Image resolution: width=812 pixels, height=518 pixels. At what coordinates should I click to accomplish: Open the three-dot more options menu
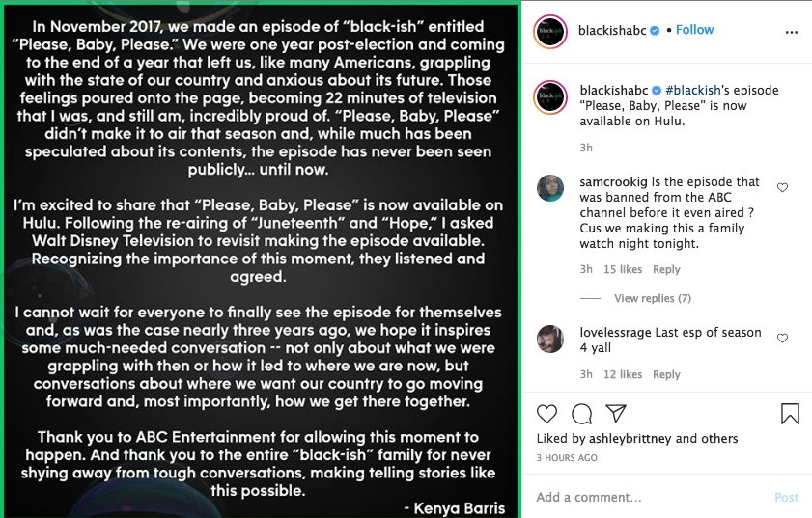tap(792, 32)
